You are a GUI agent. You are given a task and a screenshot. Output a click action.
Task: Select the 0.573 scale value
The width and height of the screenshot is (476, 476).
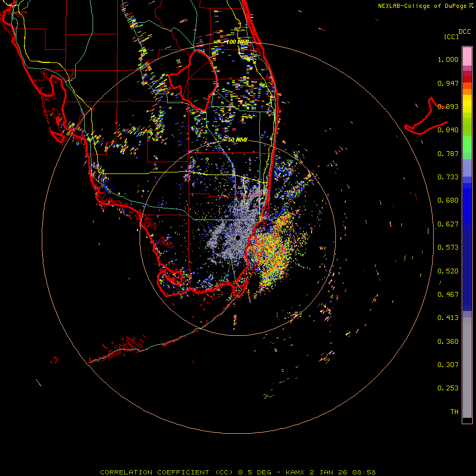point(448,248)
